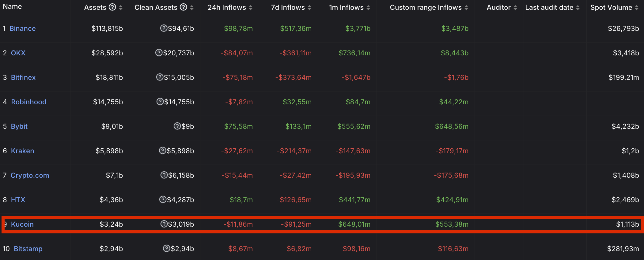This screenshot has height=260, width=644.
Task: Select Bitstamp custom range inflows -$116,63m
Action: [x=452, y=249]
